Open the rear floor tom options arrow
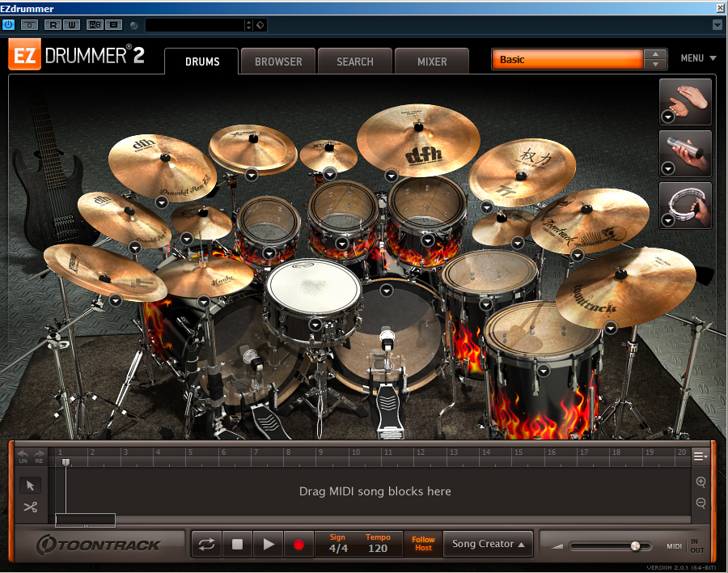The height and width of the screenshot is (573, 728). [485, 304]
